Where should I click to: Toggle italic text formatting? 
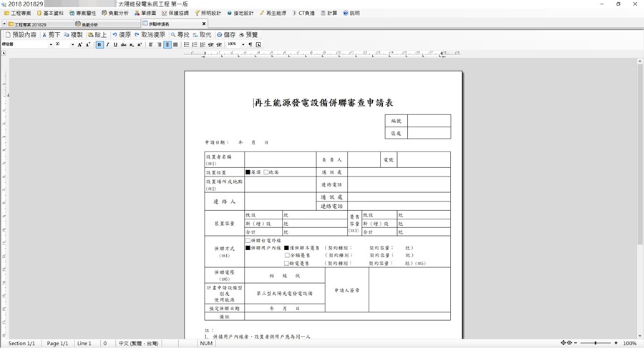click(107, 44)
